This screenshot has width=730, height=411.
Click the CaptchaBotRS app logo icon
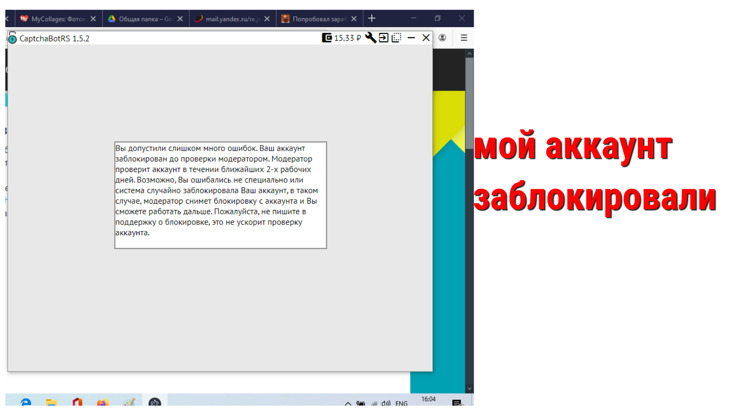(x=13, y=38)
